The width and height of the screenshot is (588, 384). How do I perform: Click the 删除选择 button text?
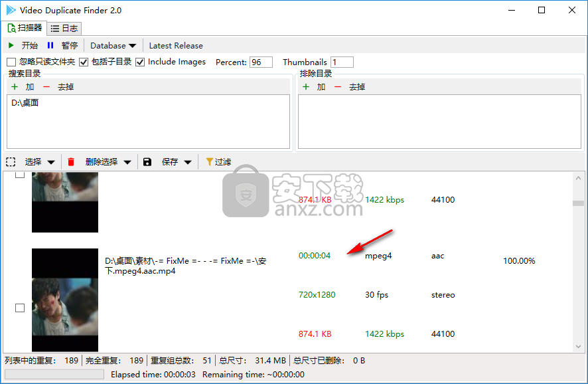[102, 162]
